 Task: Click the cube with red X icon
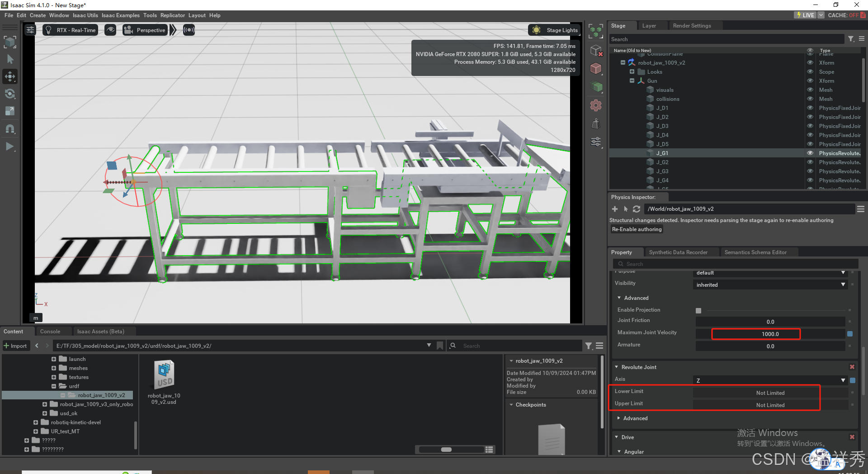(596, 51)
